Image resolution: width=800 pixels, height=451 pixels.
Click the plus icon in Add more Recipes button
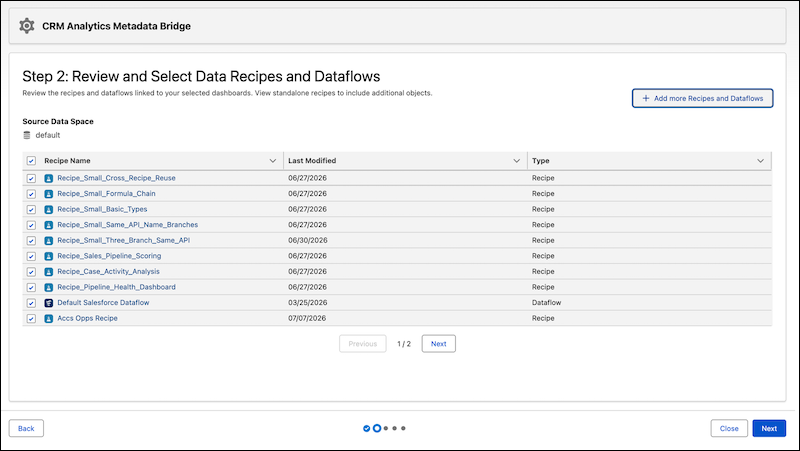tap(646, 98)
